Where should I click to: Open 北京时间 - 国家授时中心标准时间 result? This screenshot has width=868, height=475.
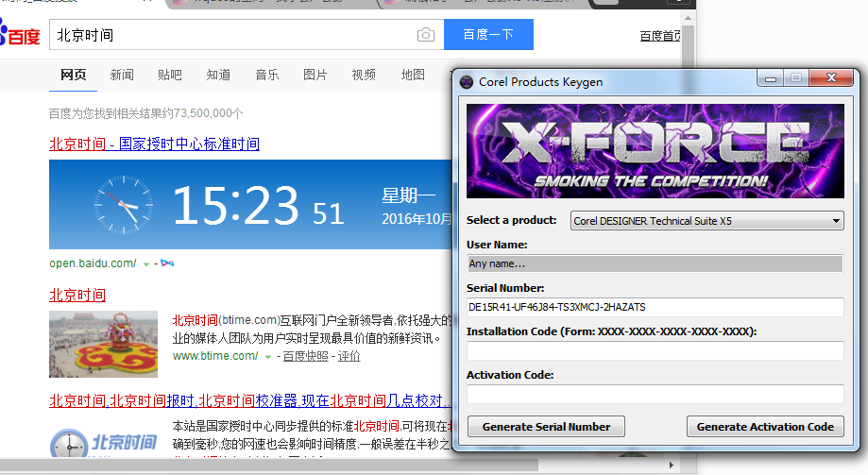click(x=155, y=144)
